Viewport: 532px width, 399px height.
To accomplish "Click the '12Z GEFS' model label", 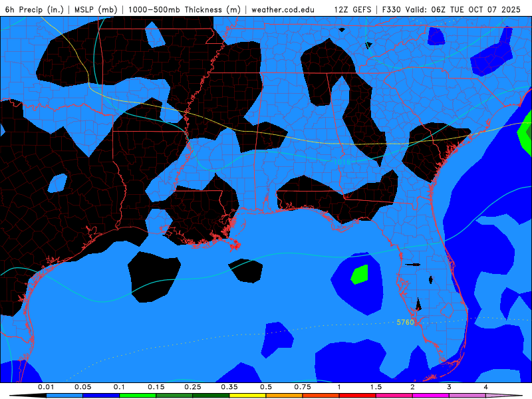I will 352,9.
